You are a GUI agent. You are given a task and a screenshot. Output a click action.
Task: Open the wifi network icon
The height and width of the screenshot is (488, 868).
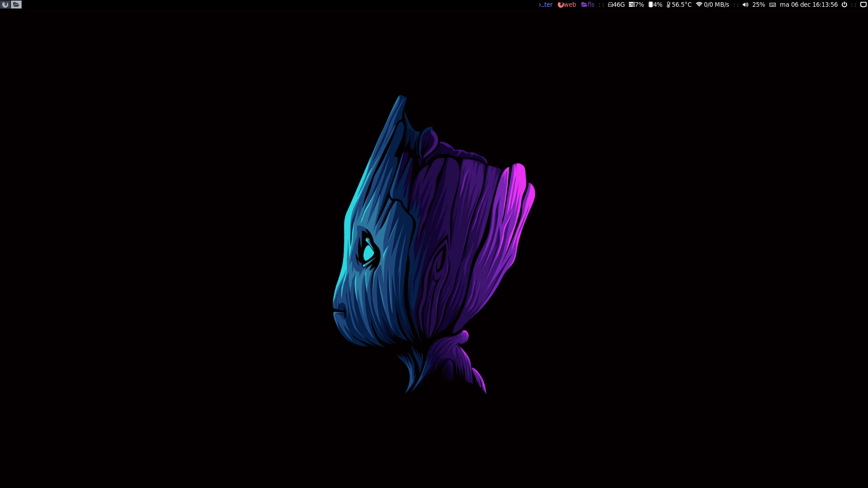point(699,5)
